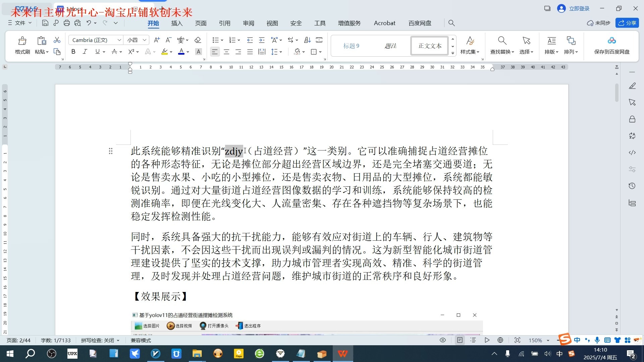The width and height of the screenshot is (644, 362).
Task: Select the 标题 9 style in gallery
Action: 351,46
